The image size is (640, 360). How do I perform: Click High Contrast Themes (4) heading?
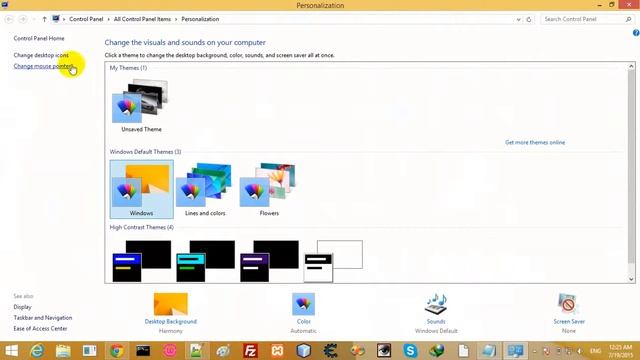coord(142,227)
